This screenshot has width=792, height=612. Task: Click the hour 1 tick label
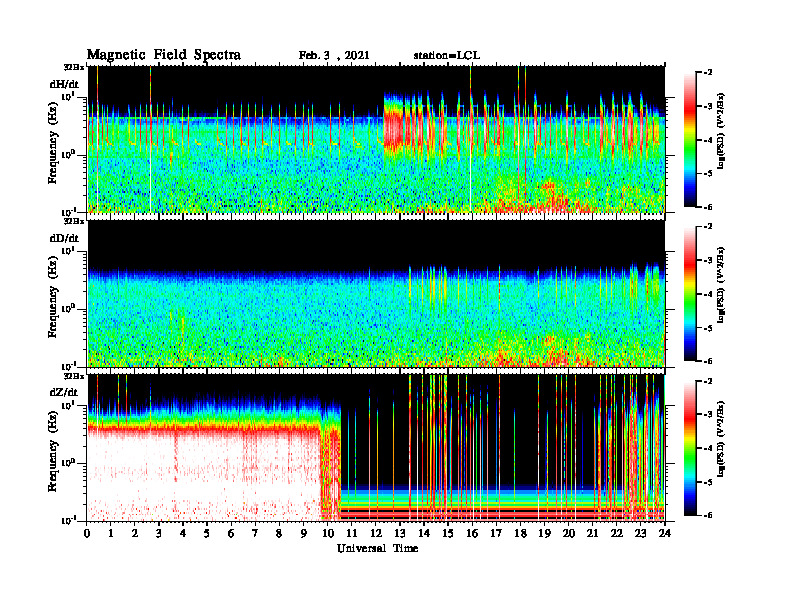[x=111, y=533]
